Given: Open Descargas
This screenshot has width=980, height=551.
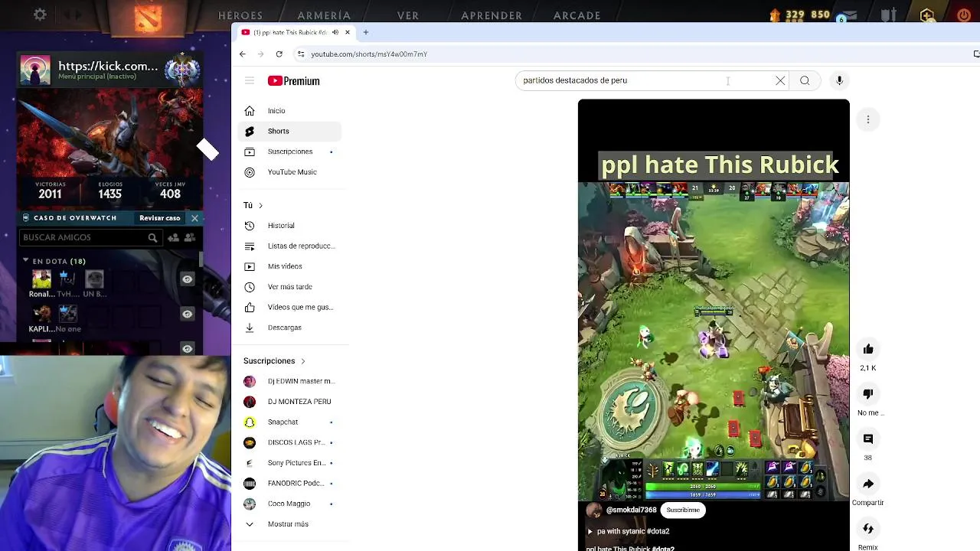Looking at the screenshot, I should click(x=289, y=328).
